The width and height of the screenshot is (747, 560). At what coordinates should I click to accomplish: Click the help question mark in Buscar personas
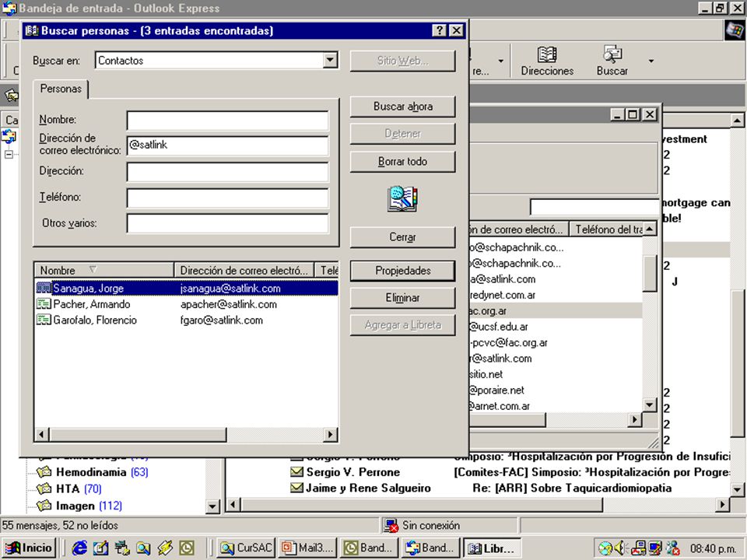(x=439, y=30)
